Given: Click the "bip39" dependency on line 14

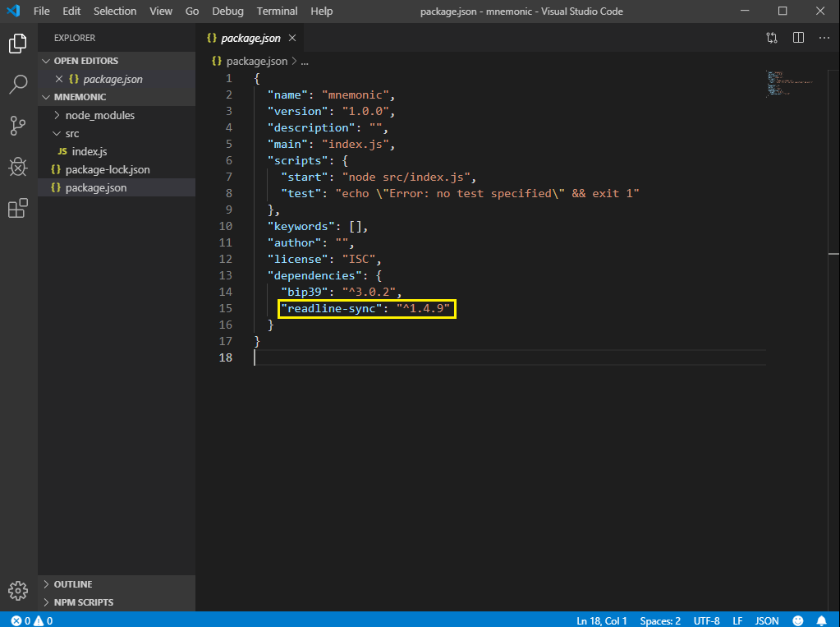Looking at the screenshot, I should tap(304, 292).
